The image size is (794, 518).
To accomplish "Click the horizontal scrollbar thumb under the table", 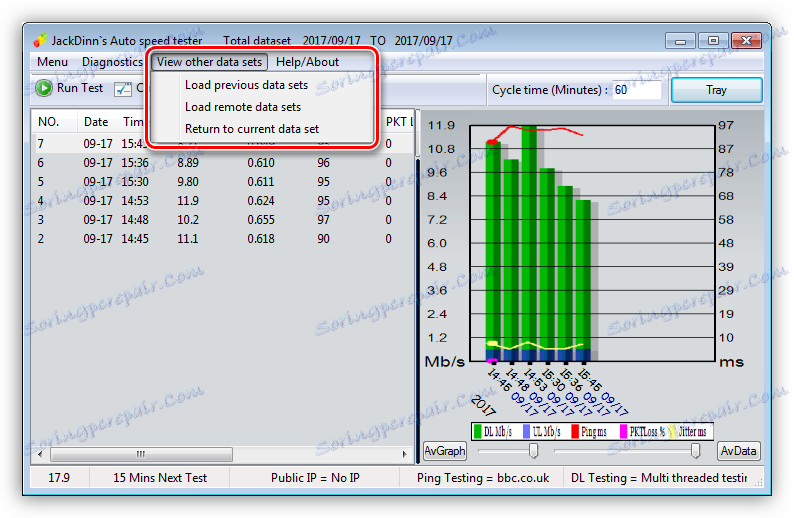I will pyautogui.click(x=141, y=454).
